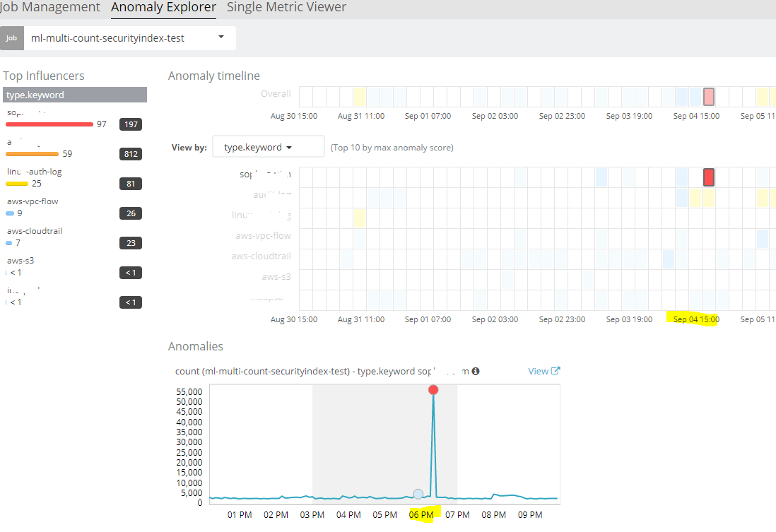Image resolution: width=776 pixels, height=532 pixels.
Task: Select the aws-s3 influencer
Action: [x=20, y=261]
